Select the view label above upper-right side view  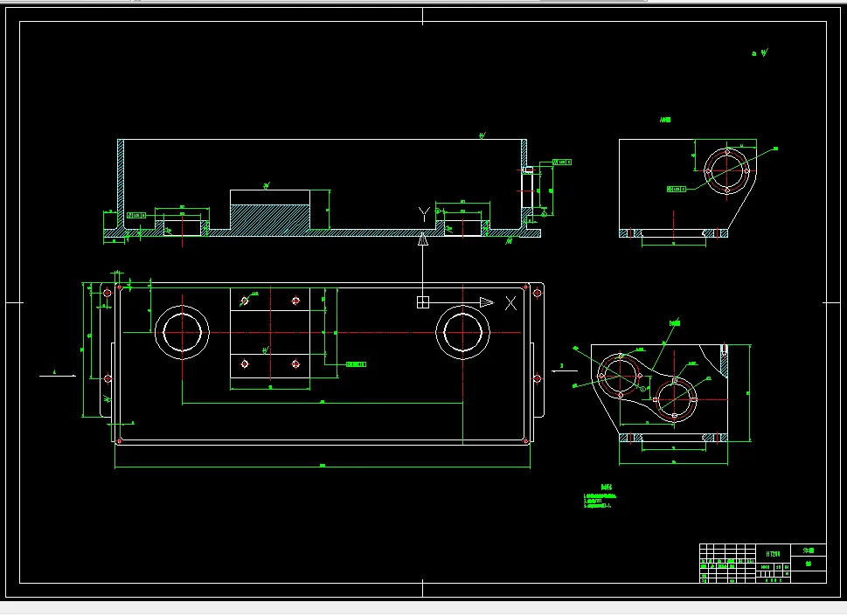665,120
